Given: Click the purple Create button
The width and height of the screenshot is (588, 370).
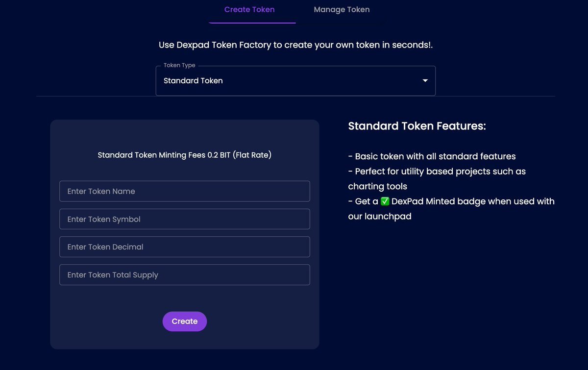Looking at the screenshot, I should click(x=185, y=321).
